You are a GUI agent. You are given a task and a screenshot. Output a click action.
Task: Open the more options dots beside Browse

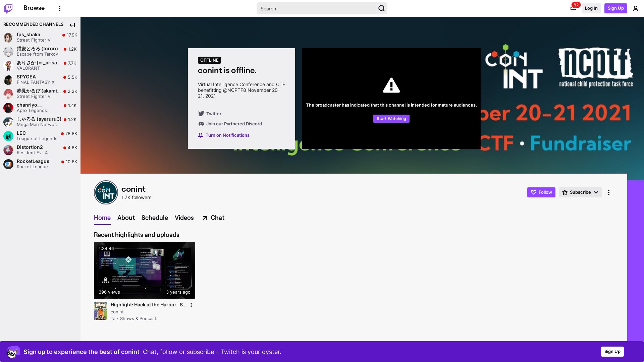(60, 8)
